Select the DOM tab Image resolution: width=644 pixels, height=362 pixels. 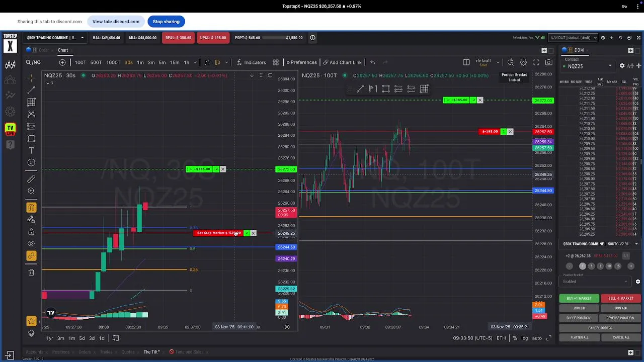(579, 50)
